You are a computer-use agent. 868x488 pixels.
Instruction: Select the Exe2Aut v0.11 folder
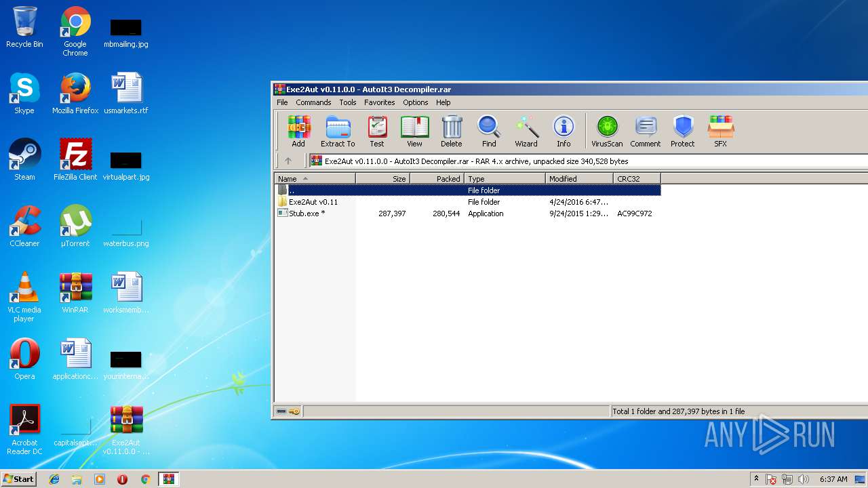[468, 202]
